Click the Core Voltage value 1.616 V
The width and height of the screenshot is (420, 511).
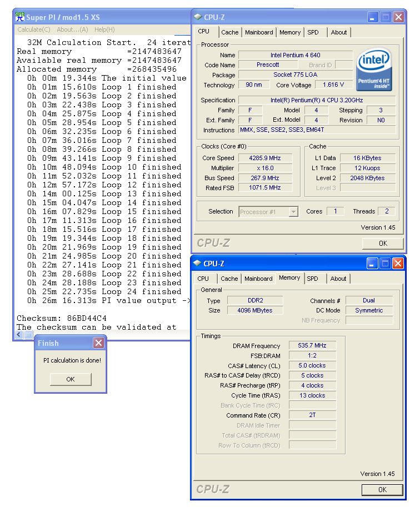click(x=333, y=85)
